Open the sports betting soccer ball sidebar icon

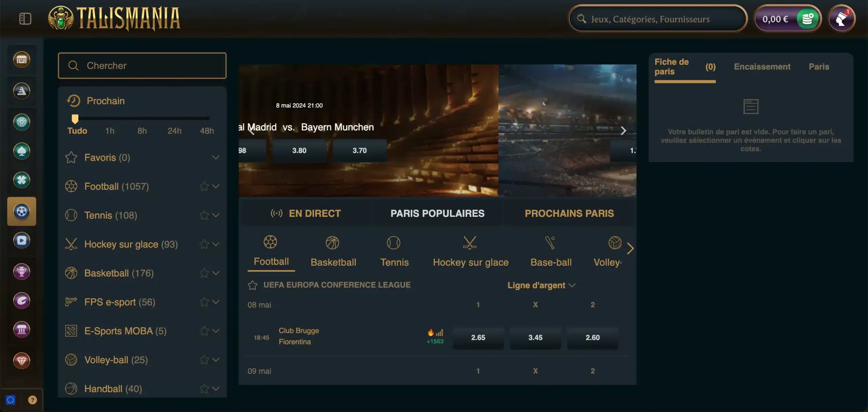(x=22, y=211)
